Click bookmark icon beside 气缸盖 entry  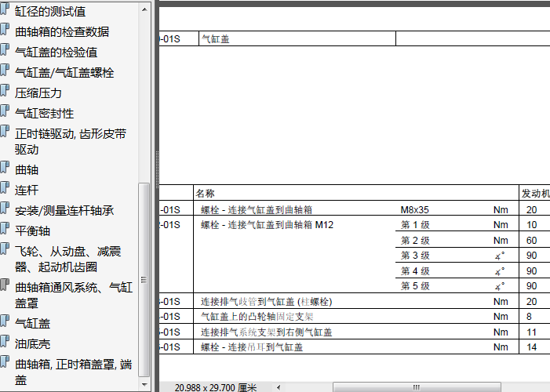click(4, 321)
